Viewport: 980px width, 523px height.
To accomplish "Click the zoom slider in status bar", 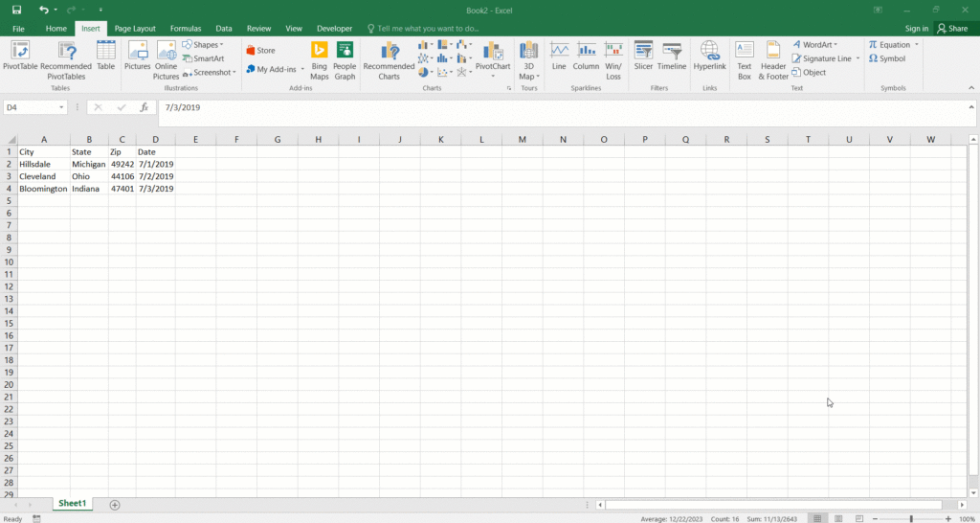I will pyautogui.click(x=910, y=518).
